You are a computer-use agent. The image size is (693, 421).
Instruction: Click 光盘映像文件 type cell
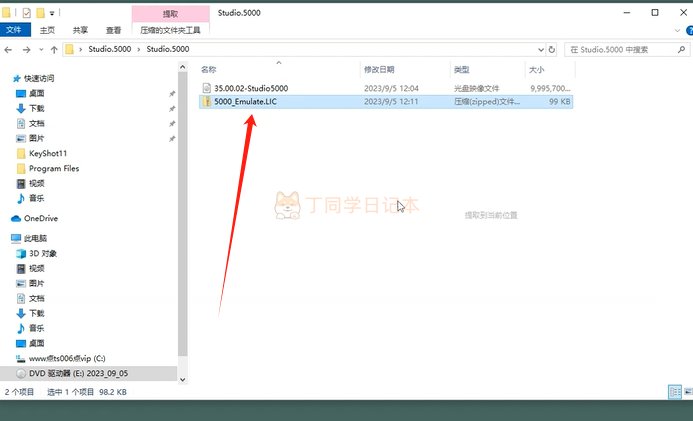point(476,88)
